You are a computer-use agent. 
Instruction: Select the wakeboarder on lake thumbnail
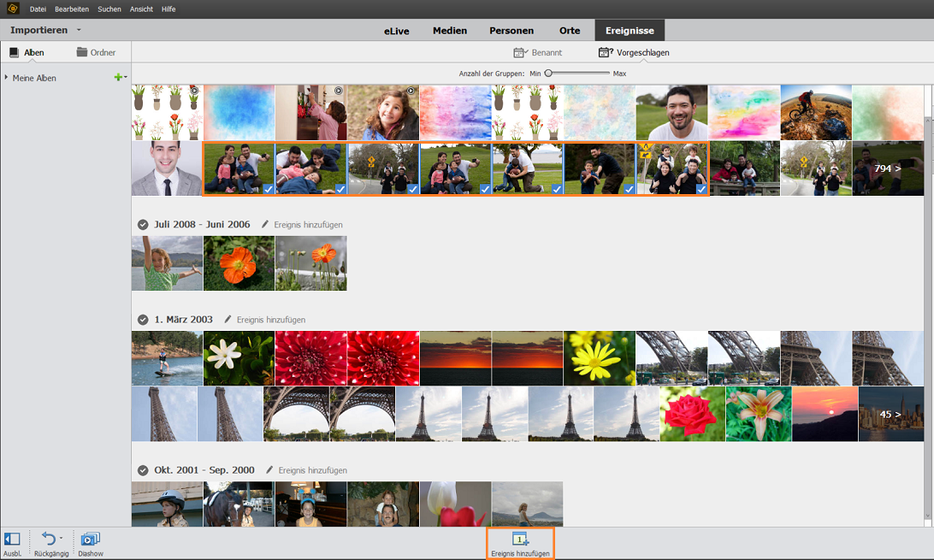coord(167,358)
